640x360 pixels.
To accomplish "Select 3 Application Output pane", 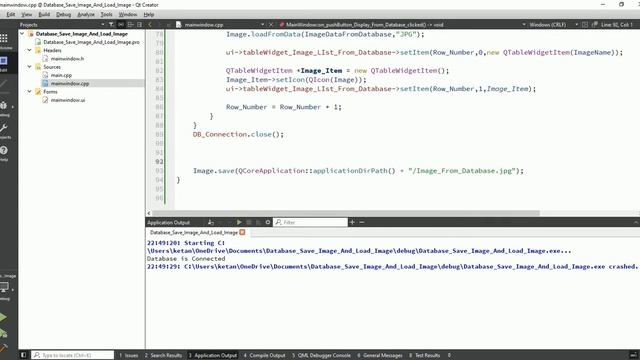I will (x=213, y=355).
